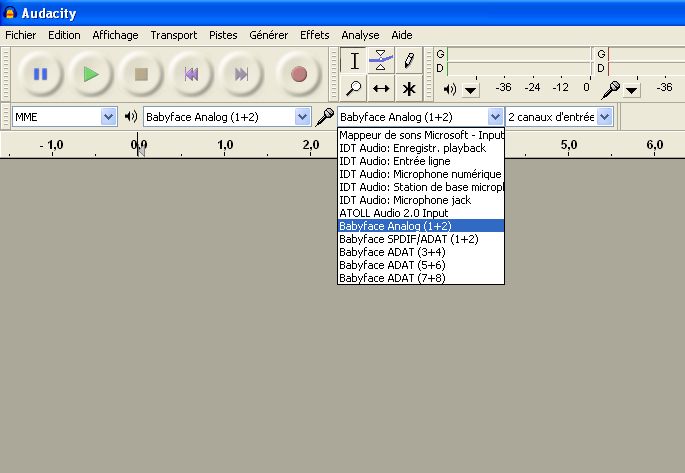Viewport: 685px width, 473px height.
Task: Select the asterisk Multi-tool mode
Action: coord(408,88)
